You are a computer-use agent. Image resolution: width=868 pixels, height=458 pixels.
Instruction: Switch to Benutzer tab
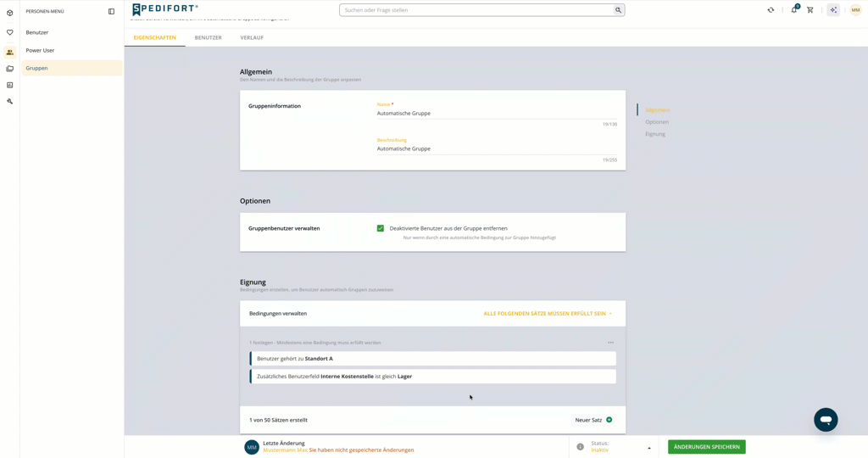click(x=209, y=37)
